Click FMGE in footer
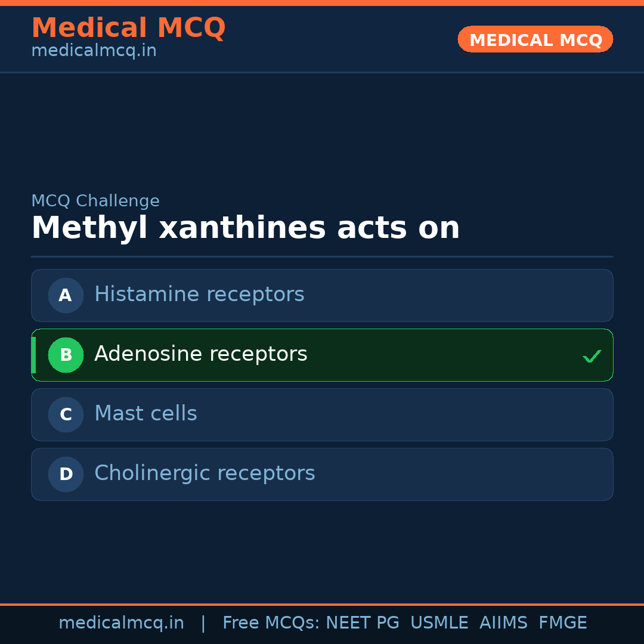The image size is (644, 644). click(562, 623)
